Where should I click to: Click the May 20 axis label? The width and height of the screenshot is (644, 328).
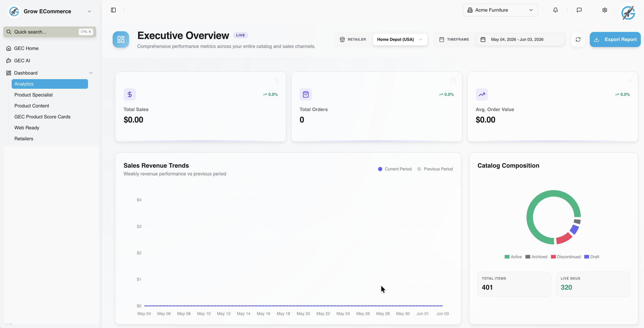pyautogui.click(x=303, y=313)
